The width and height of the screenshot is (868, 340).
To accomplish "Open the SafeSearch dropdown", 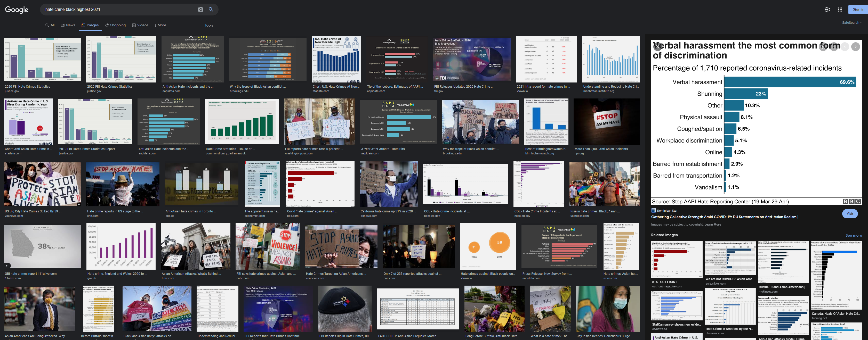I will [x=852, y=22].
